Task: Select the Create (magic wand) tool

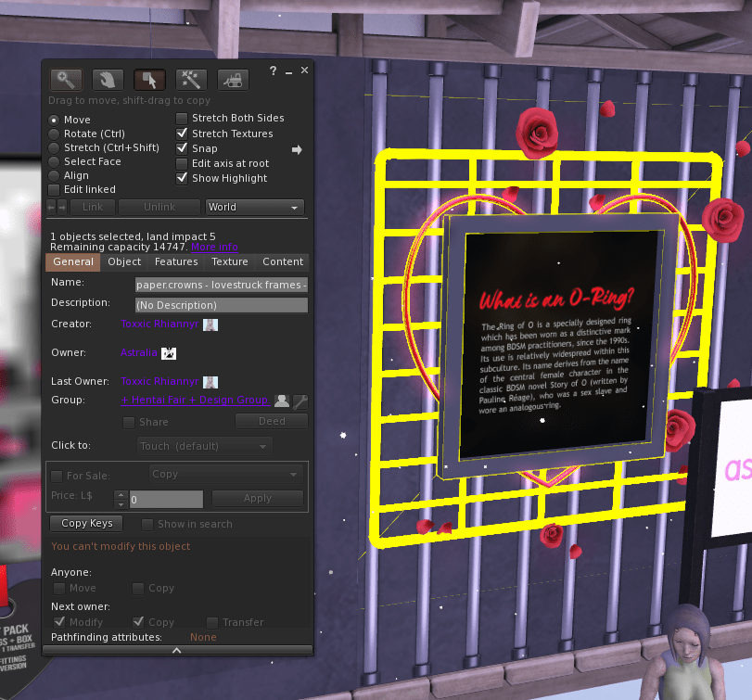Action: coord(190,80)
